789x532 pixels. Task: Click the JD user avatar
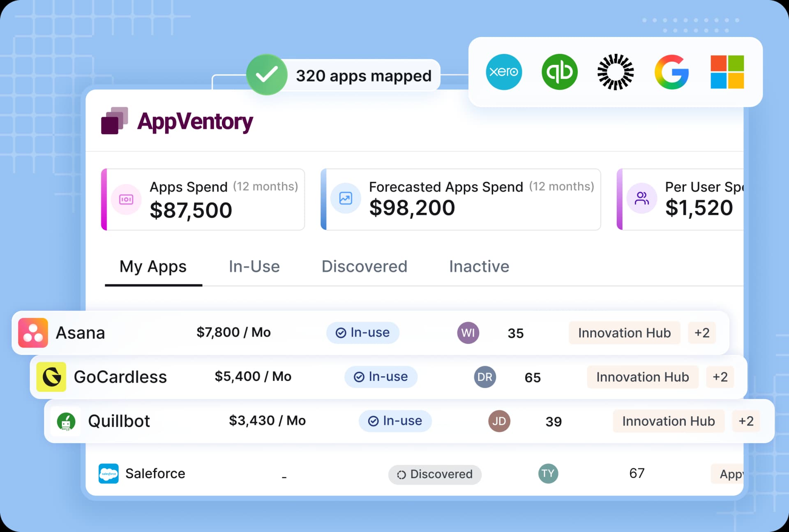tap(499, 421)
